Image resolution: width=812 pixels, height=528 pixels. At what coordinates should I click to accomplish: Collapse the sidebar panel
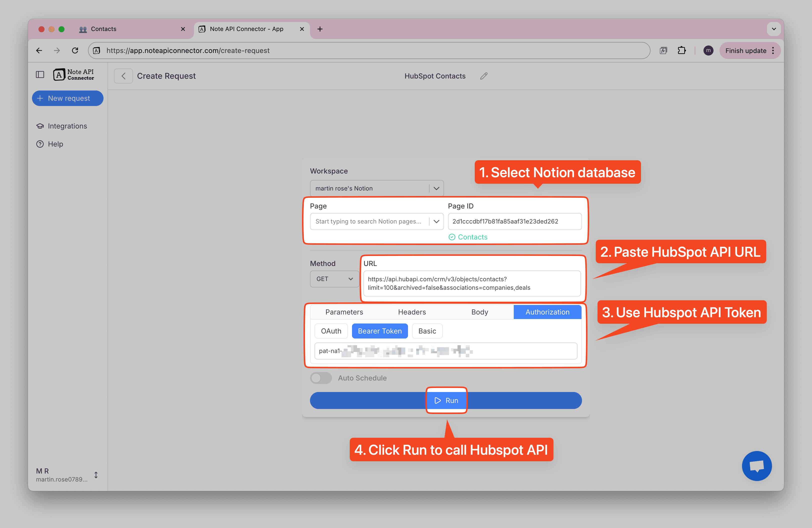(40, 74)
